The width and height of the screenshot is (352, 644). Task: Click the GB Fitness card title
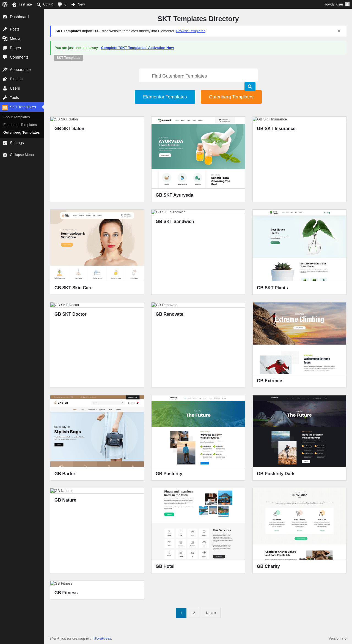click(x=66, y=593)
